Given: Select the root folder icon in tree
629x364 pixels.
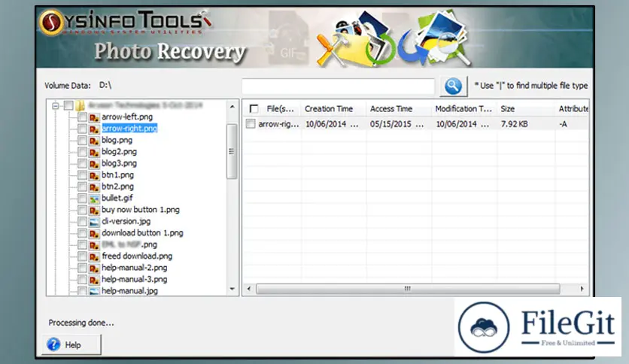Looking at the screenshot, I should pos(81,106).
